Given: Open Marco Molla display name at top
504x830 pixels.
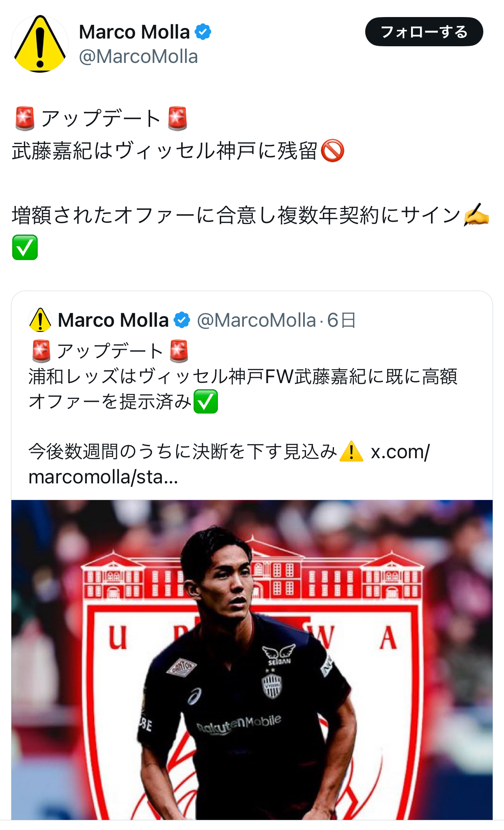Looking at the screenshot, I should [134, 32].
